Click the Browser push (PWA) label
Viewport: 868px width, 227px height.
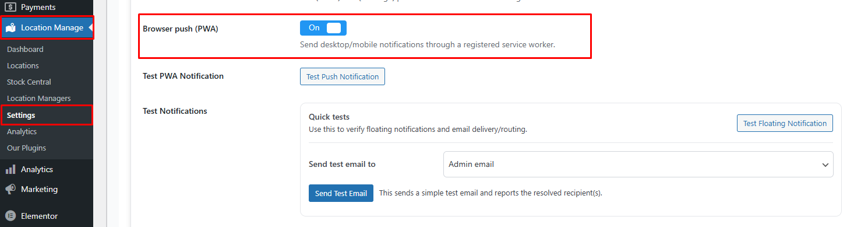point(181,29)
